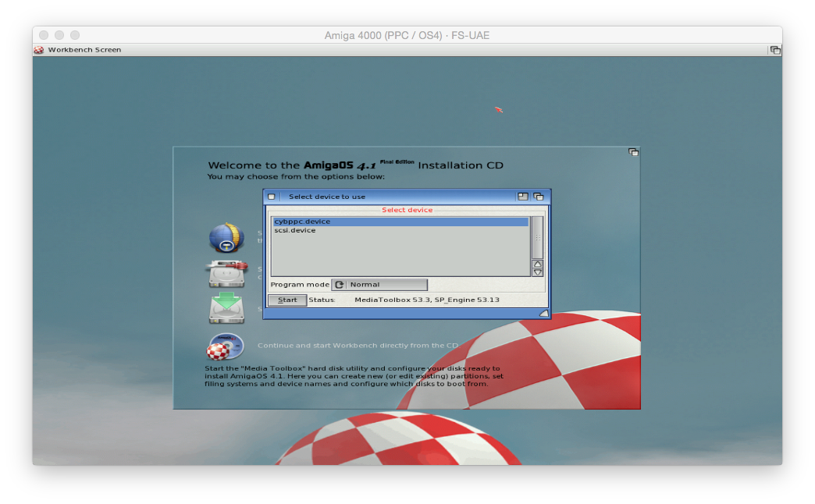Viewport: 815px width, 504px height.
Task: Click the device list scroll down arrow
Action: (538, 272)
